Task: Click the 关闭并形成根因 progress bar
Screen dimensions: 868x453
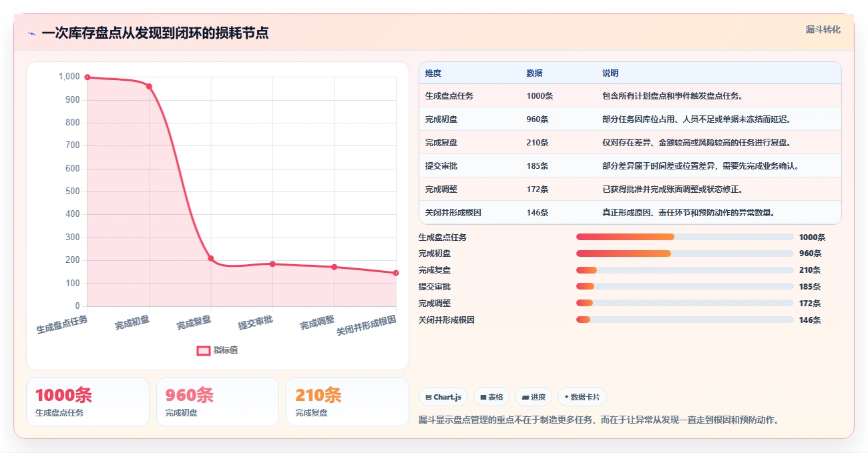Action: point(685,320)
